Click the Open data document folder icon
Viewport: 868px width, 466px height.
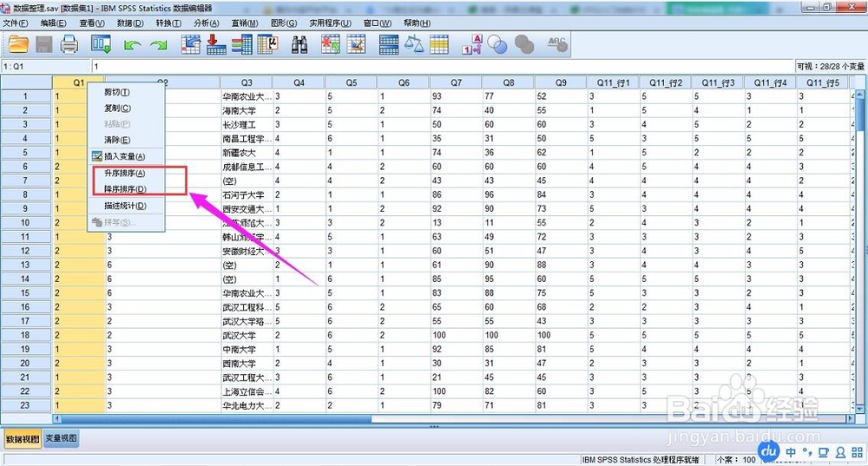point(19,44)
